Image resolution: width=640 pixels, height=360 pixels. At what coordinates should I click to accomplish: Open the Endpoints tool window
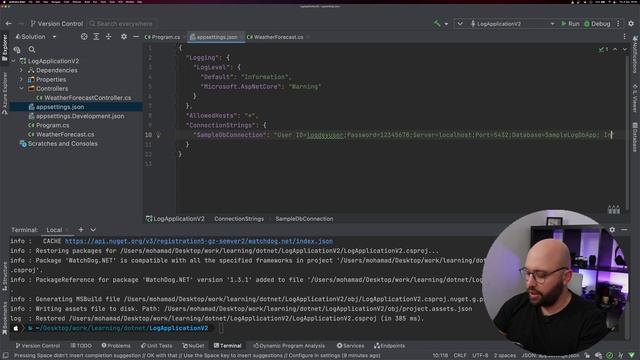click(x=389, y=346)
